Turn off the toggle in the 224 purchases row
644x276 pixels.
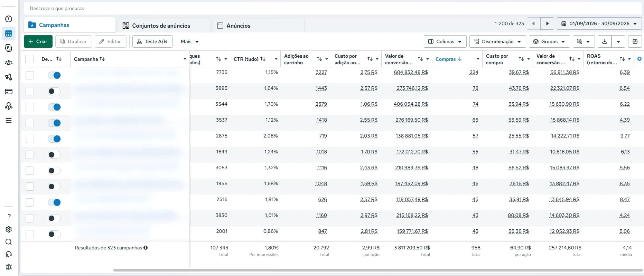click(54, 75)
